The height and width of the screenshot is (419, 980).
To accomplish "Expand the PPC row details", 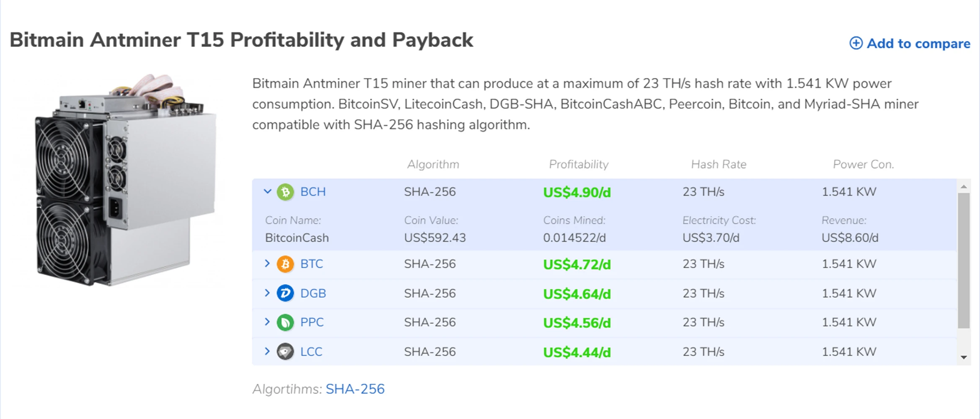I will [267, 322].
